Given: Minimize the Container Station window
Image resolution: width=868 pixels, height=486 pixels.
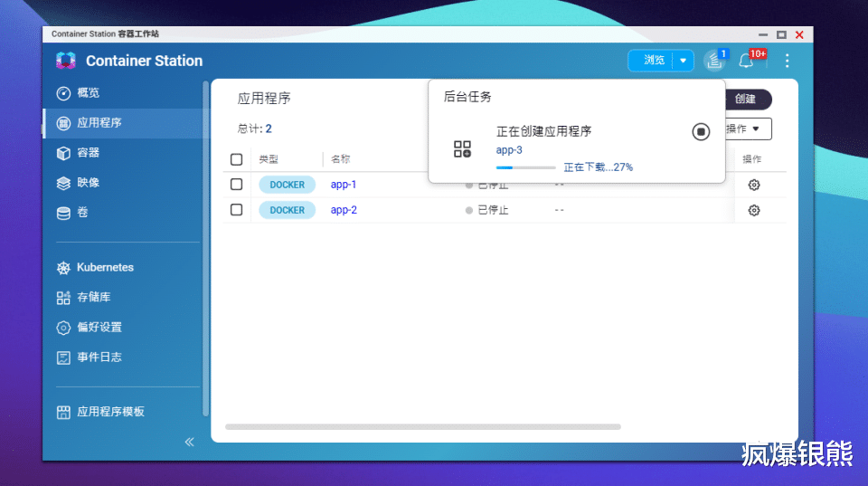Looking at the screenshot, I should [x=763, y=35].
